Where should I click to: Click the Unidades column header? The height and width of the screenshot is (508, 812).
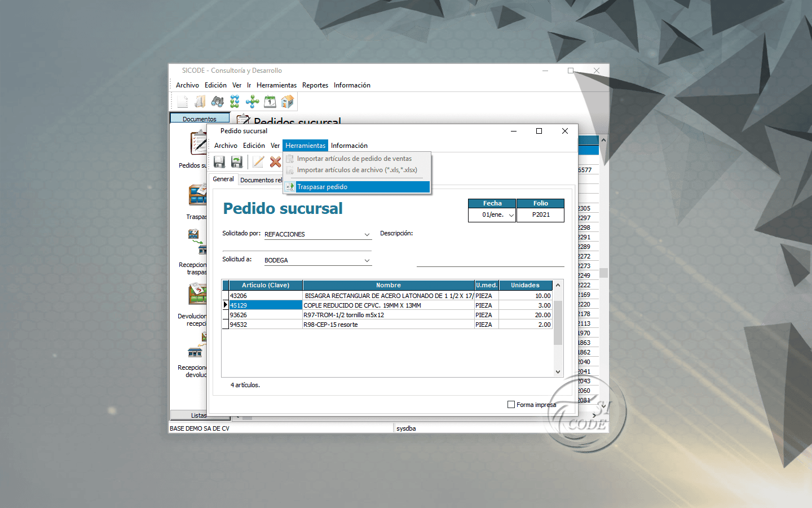pyautogui.click(x=525, y=285)
